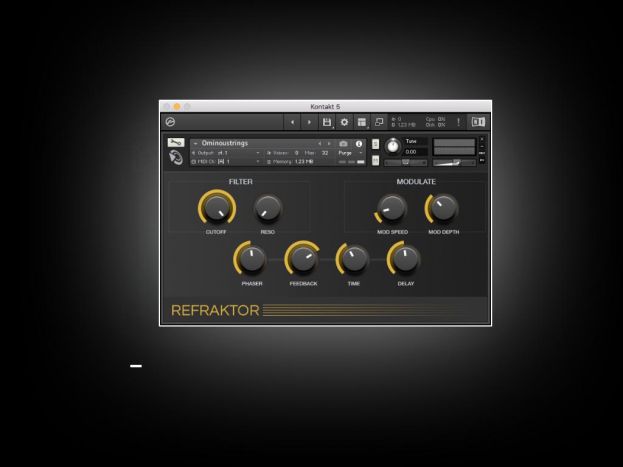Open the gear options dialog

click(x=344, y=122)
